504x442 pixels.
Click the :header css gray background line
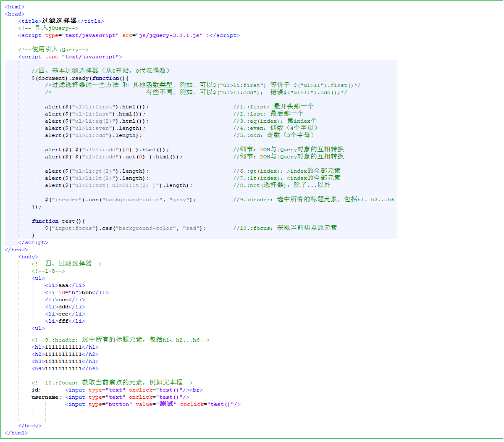[x=120, y=200]
